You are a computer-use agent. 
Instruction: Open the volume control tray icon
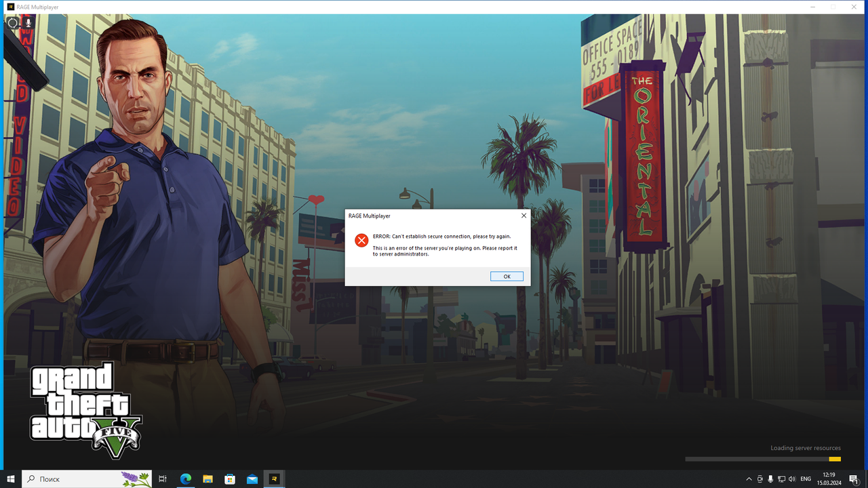click(792, 479)
